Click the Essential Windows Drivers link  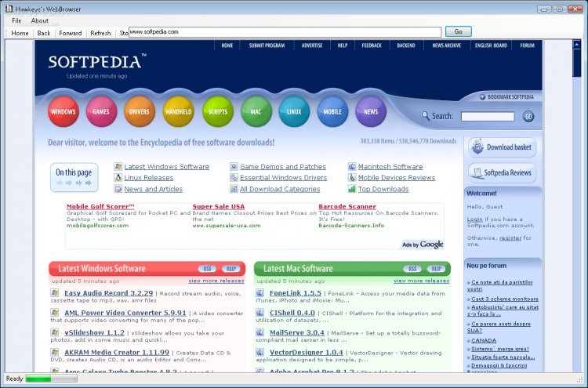tap(283, 178)
